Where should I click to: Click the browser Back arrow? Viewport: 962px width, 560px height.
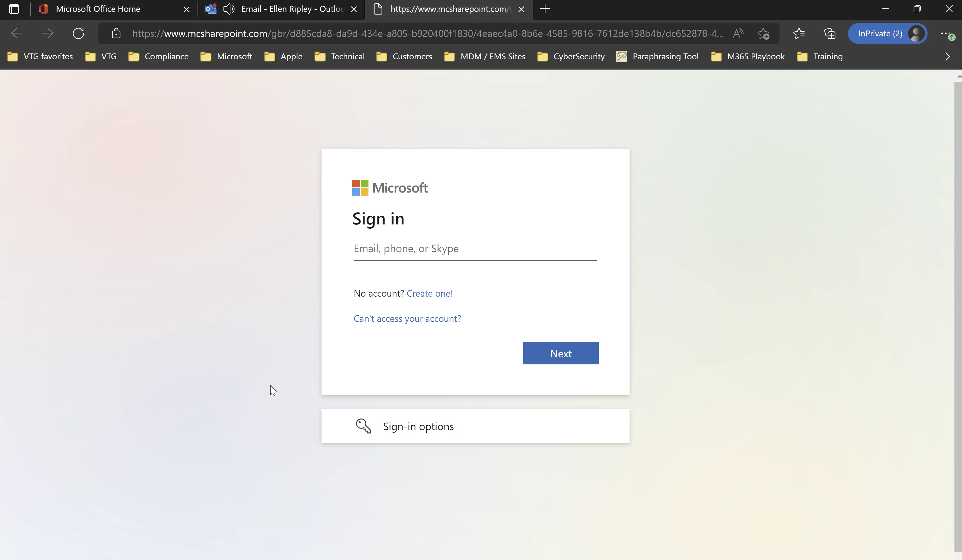click(17, 34)
